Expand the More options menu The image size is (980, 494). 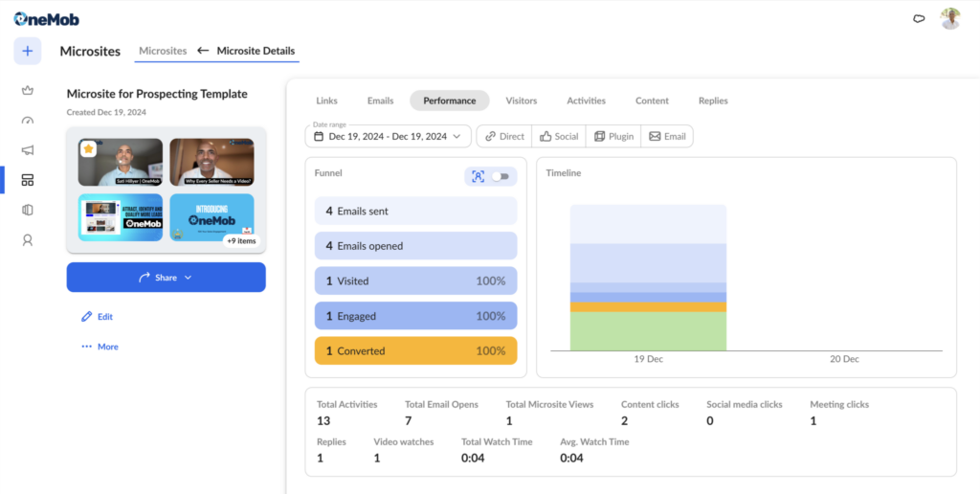click(x=100, y=347)
